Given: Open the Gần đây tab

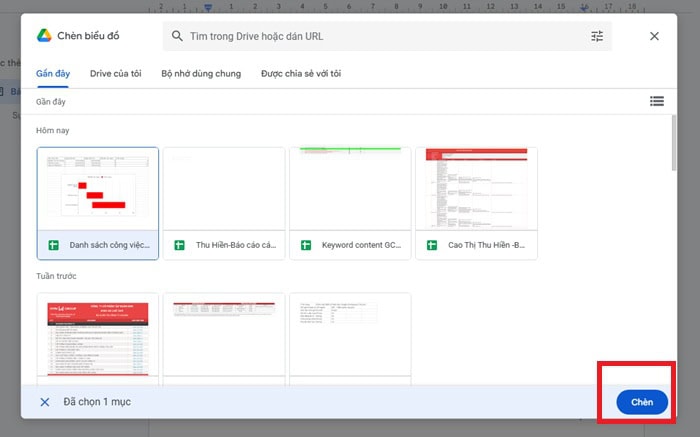Looking at the screenshot, I should point(52,74).
